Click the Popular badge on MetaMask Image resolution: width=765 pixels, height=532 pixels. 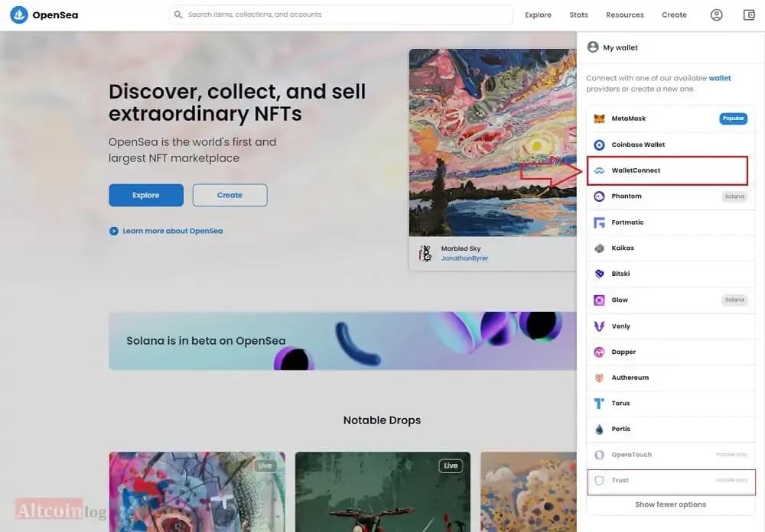click(x=734, y=118)
